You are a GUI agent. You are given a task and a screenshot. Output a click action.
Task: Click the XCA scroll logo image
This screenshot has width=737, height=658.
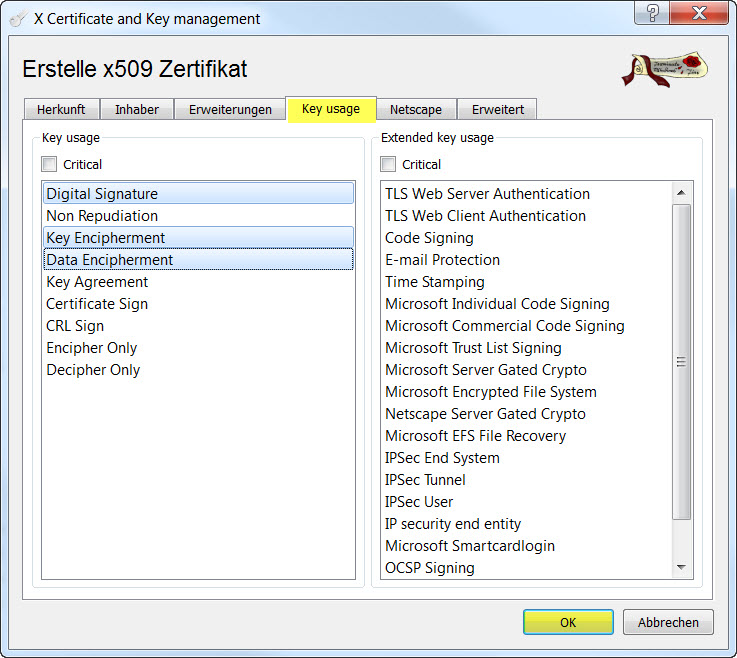pyautogui.click(x=663, y=69)
